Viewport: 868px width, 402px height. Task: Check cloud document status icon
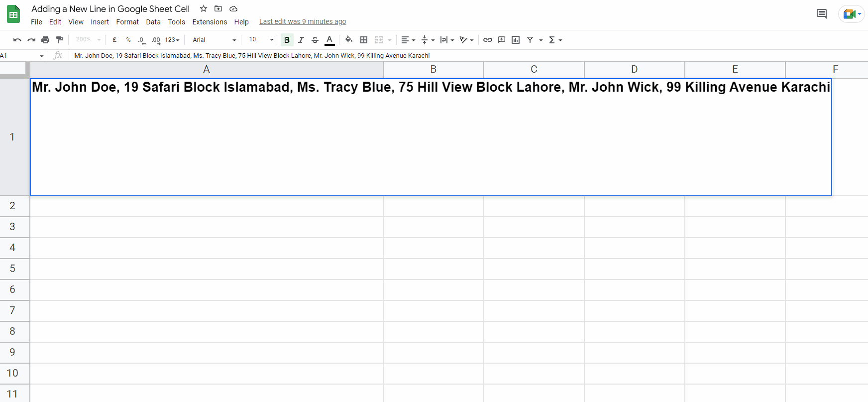pos(233,8)
